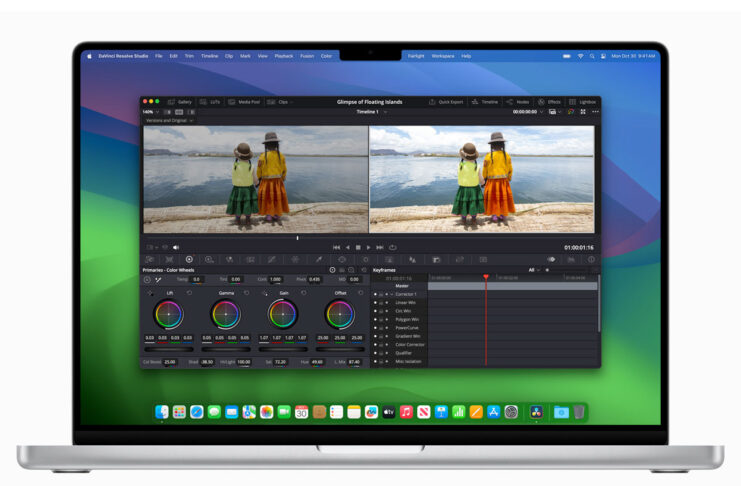Switch Primaries to bars mode icon
Screen dimensions: 741x486
point(342,270)
